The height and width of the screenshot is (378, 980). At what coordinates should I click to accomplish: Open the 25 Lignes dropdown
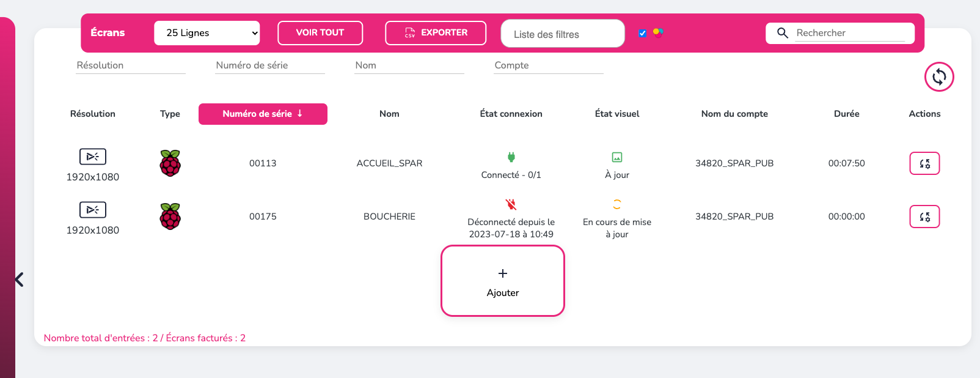[x=207, y=33]
